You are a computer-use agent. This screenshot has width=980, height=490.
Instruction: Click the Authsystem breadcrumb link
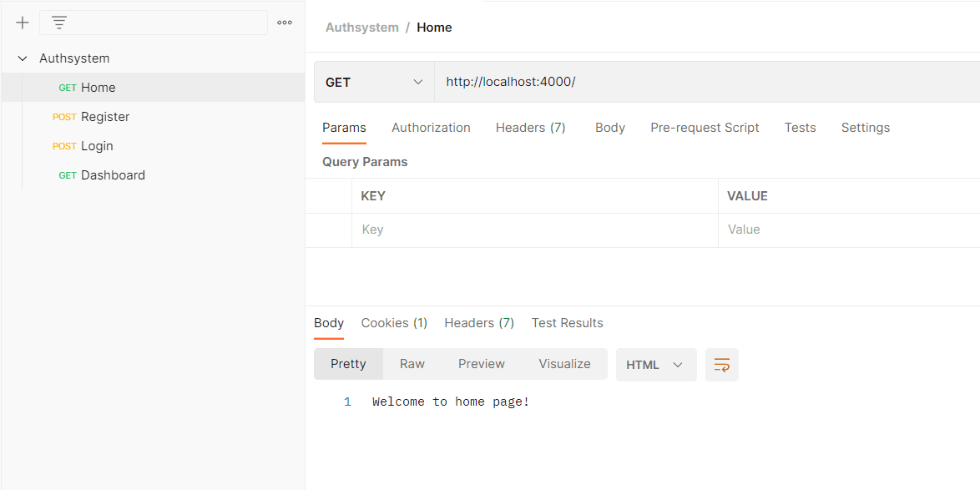pos(362,28)
